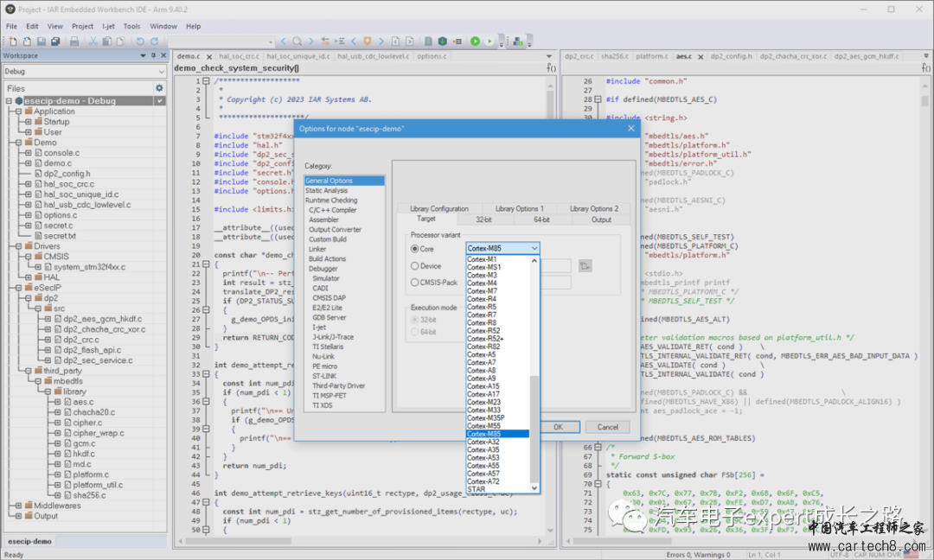Toggle a bookmark with the orange icon
The height and width of the screenshot is (560, 934).
(368, 41)
